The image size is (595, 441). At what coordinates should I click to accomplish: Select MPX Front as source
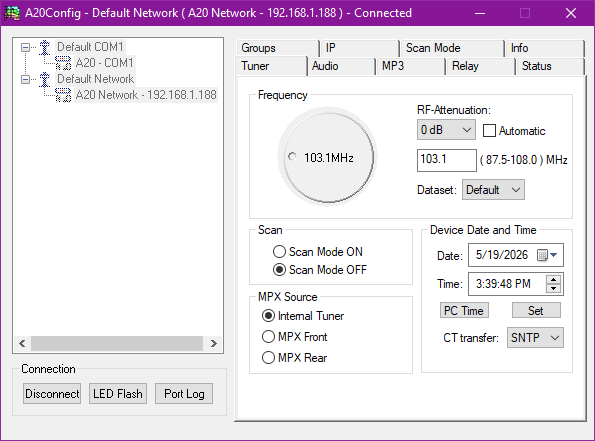click(x=268, y=337)
